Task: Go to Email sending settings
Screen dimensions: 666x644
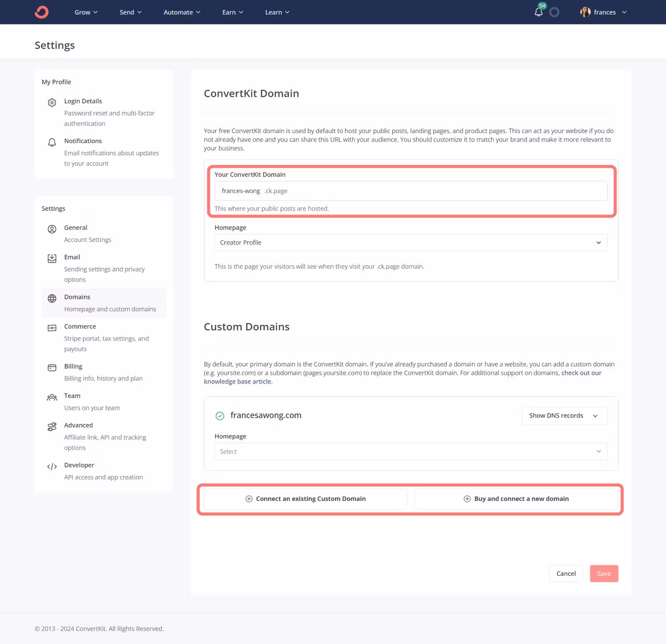Action: pyautogui.click(x=104, y=268)
